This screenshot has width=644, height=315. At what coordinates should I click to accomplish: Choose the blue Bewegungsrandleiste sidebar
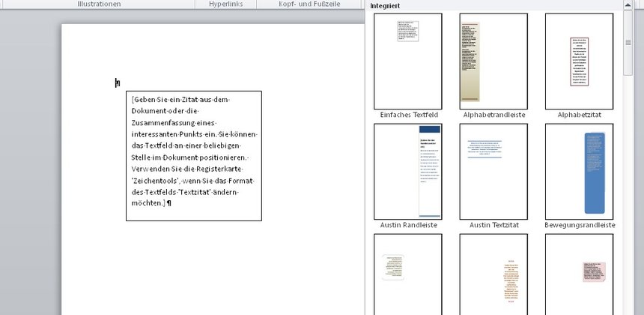click(579, 172)
